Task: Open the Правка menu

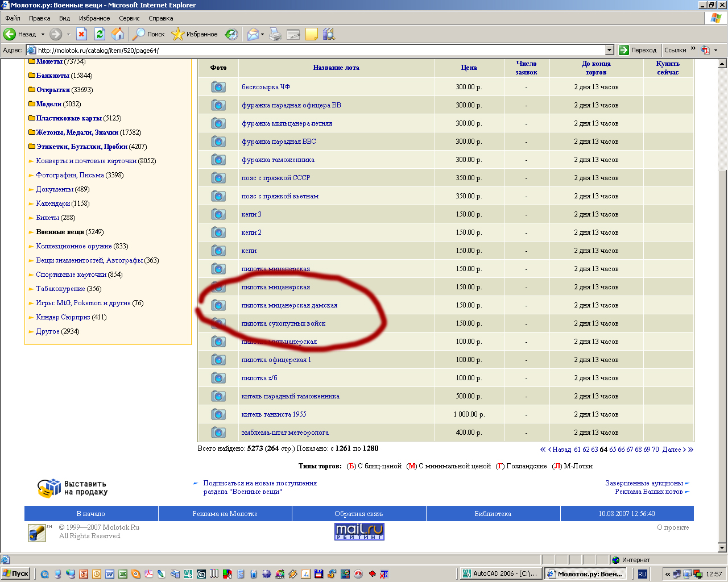Action: pos(40,18)
